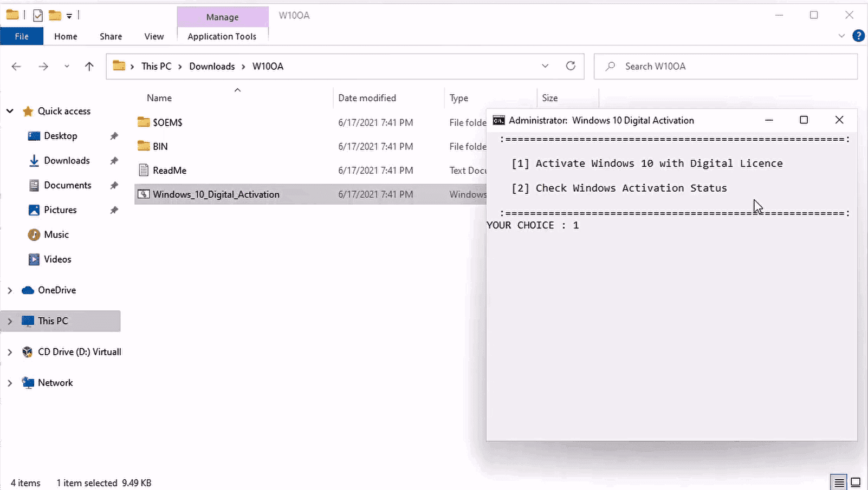Click the pin icon beside Documents
The image size is (868, 490).
click(114, 185)
